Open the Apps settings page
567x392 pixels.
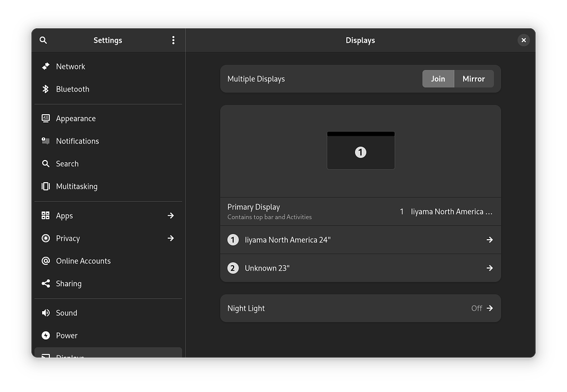point(46,215)
